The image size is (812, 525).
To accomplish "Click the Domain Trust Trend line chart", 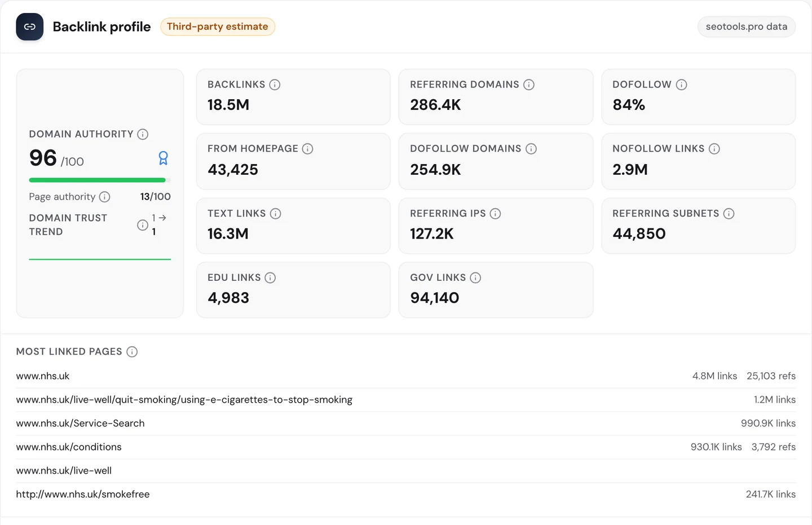I will (x=100, y=259).
